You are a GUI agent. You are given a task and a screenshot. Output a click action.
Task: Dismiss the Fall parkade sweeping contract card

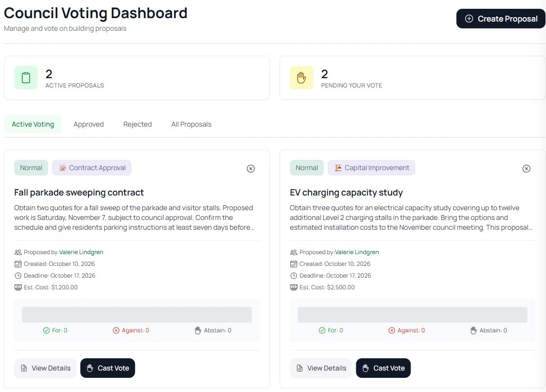click(251, 169)
